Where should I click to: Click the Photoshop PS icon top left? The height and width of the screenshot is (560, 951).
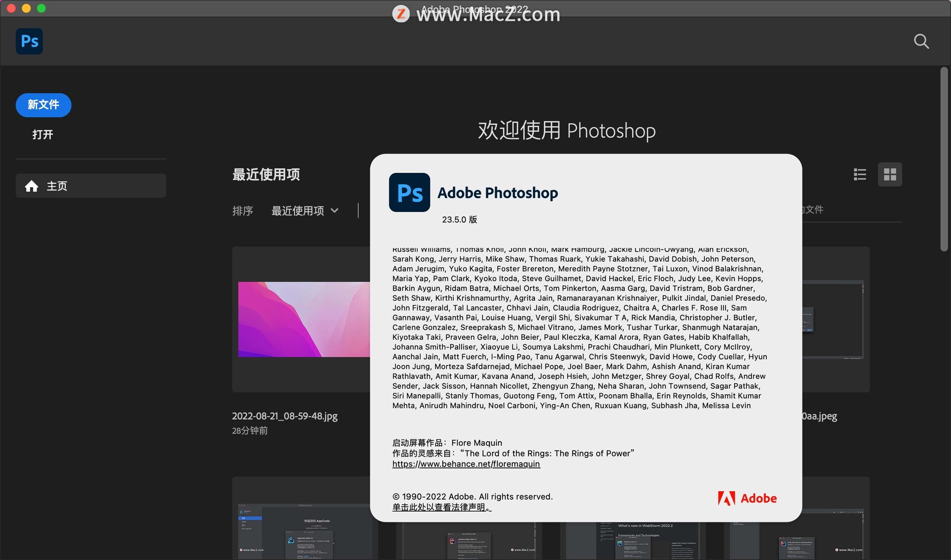(x=29, y=41)
